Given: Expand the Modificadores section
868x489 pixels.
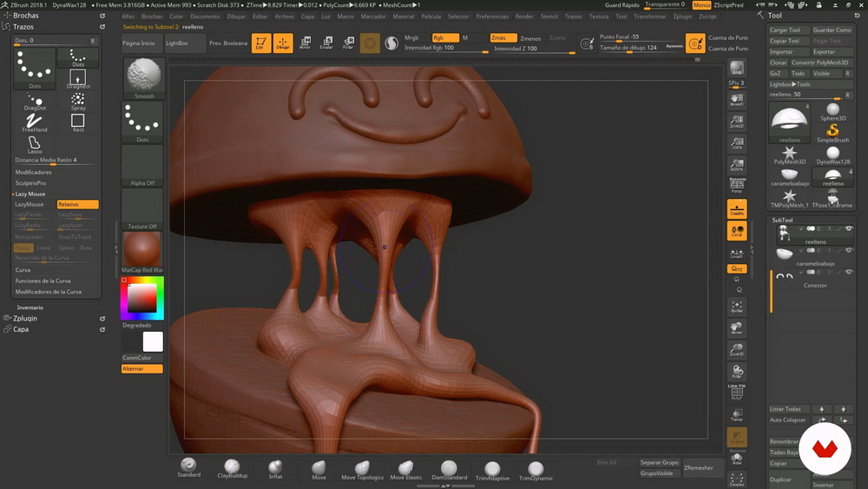Looking at the screenshot, I should click(x=33, y=172).
